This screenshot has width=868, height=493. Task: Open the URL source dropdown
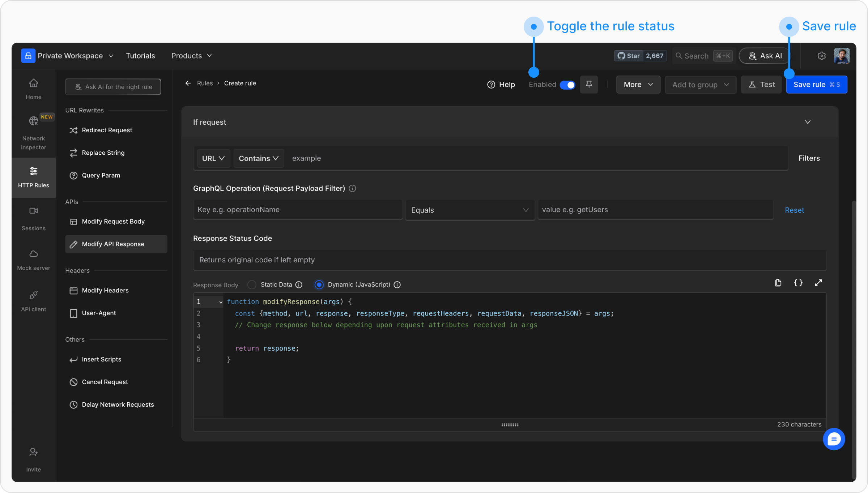(213, 158)
